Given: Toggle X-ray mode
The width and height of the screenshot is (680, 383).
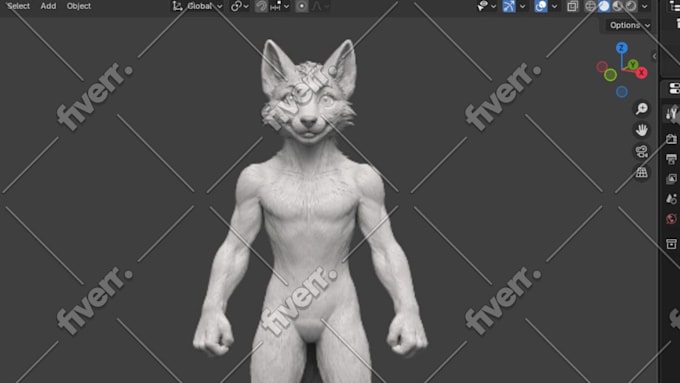Looking at the screenshot, I should coord(572,6).
